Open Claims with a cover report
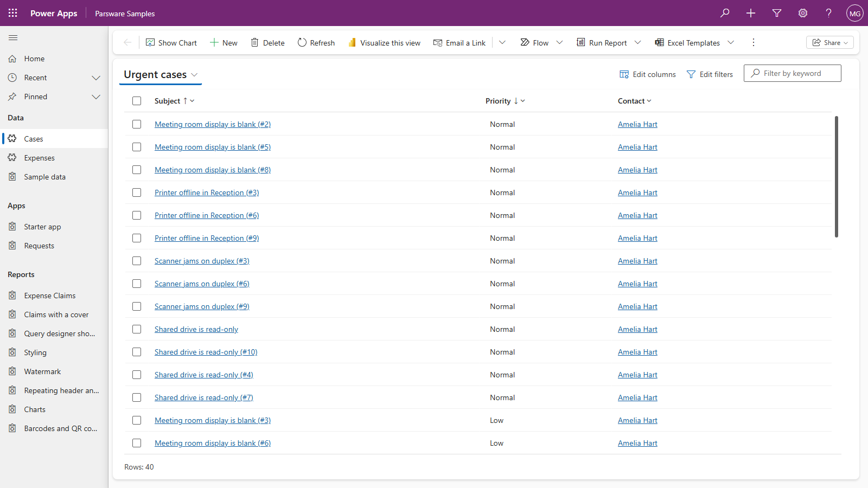This screenshot has height=488, width=868. click(54, 314)
